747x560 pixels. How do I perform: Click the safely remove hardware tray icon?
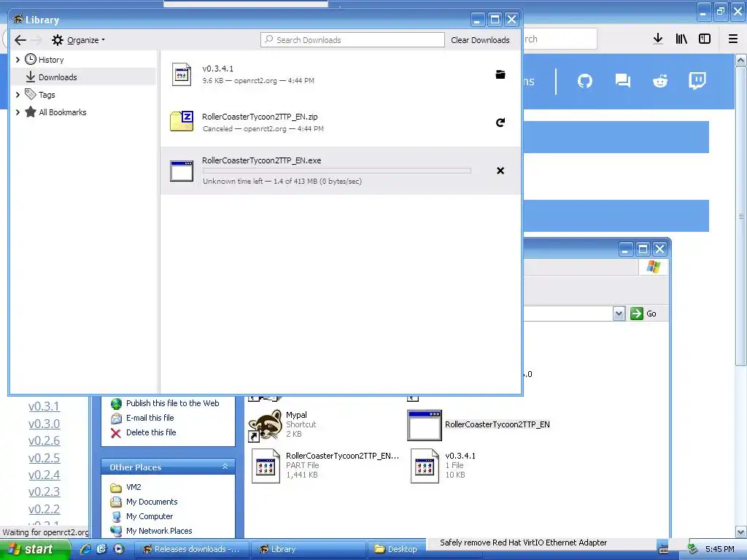[x=692, y=550]
